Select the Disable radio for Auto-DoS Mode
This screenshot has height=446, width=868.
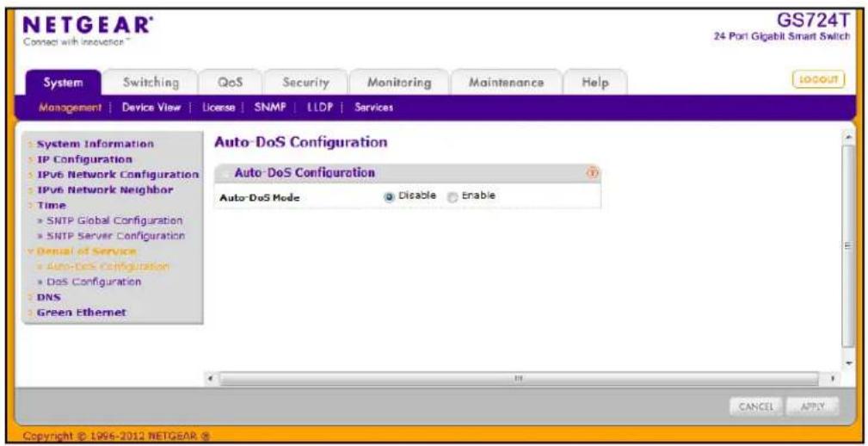390,196
